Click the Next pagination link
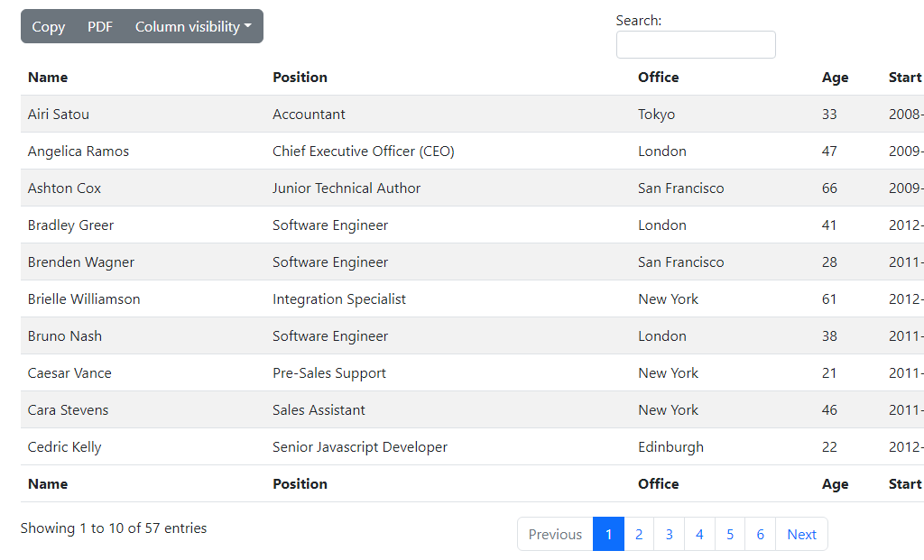The height and width of the screenshot is (560, 924). [x=801, y=534]
